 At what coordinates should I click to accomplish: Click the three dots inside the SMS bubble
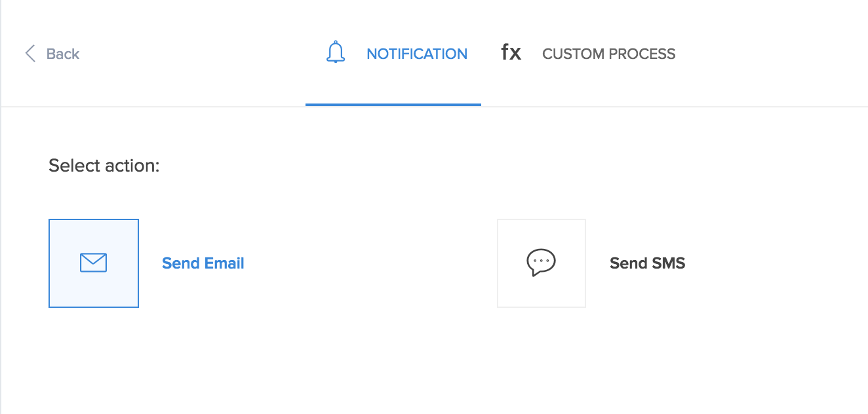[541, 261]
